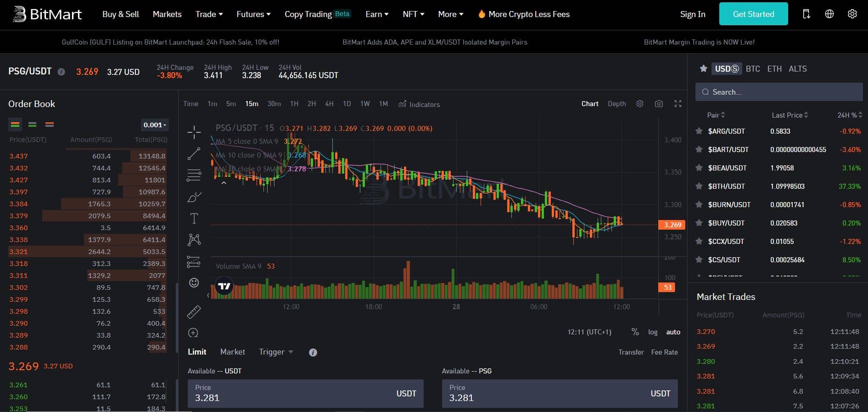Focus the pair Search field
The width and height of the screenshot is (868, 412).
point(779,92)
